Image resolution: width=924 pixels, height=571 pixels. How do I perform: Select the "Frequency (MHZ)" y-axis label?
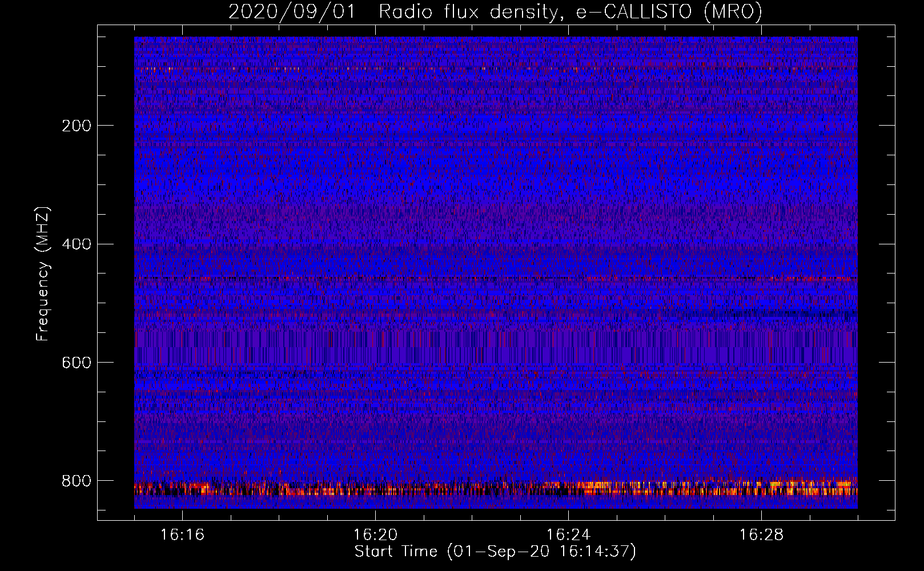(43, 274)
